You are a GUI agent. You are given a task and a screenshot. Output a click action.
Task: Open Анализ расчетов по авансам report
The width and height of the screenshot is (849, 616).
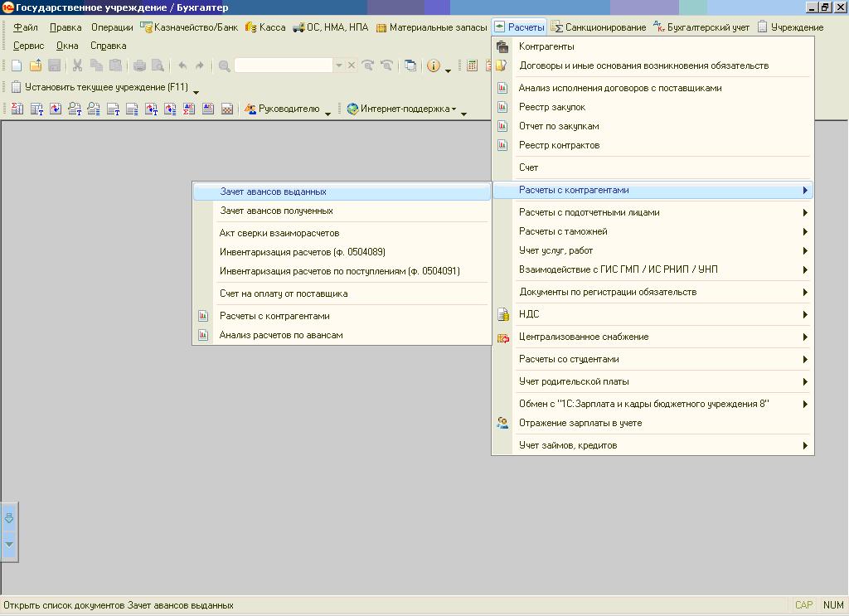pyautogui.click(x=280, y=335)
